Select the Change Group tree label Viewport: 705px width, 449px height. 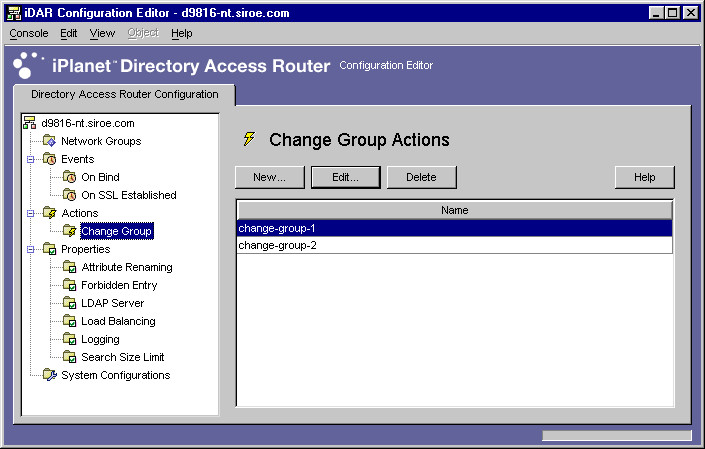116,231
